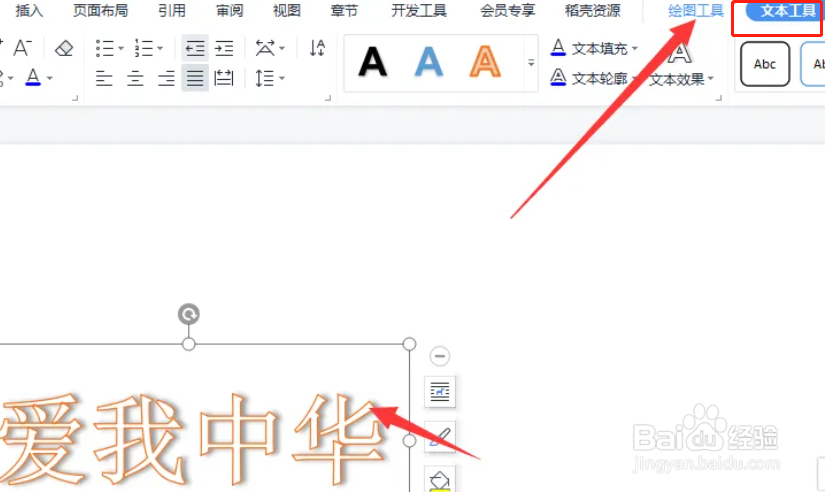Click the collapse minus quick-tool button
The width and height of the screenshot is (825, 492).
coord(440,356)
